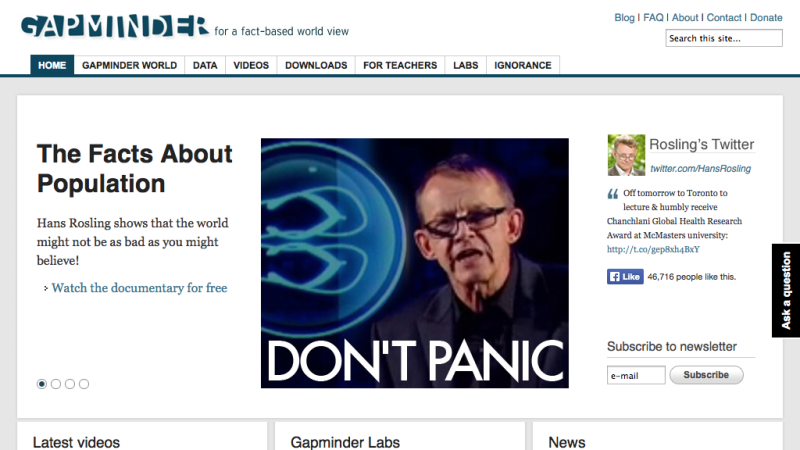This screenshot has width=800, height=450.
Task: Open the FAQ link
Action: (654, 17)
